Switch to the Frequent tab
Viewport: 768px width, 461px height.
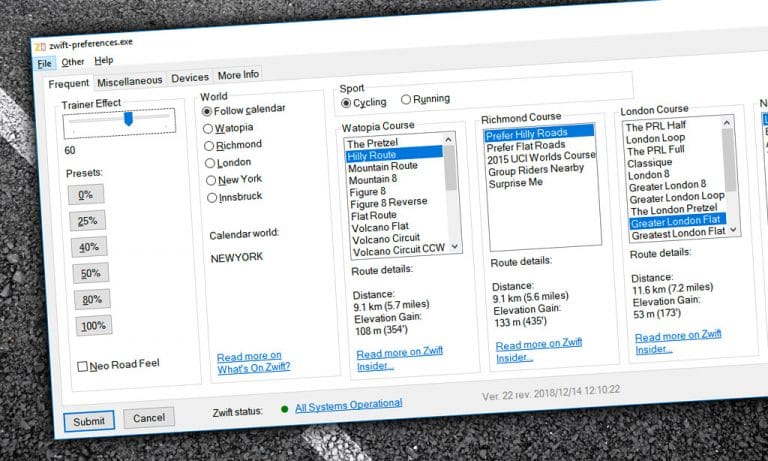coord(69,84)
